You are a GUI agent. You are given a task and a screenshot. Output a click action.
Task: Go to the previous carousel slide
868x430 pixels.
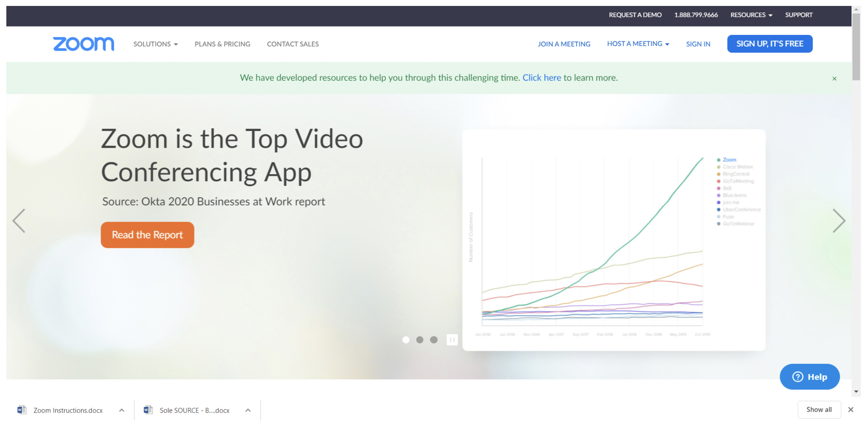pyautogui.click(x=19, y=221)
